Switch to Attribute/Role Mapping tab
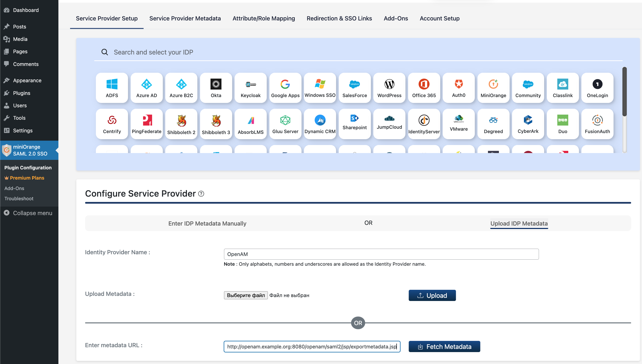642x364 pixels. [264, 18]
